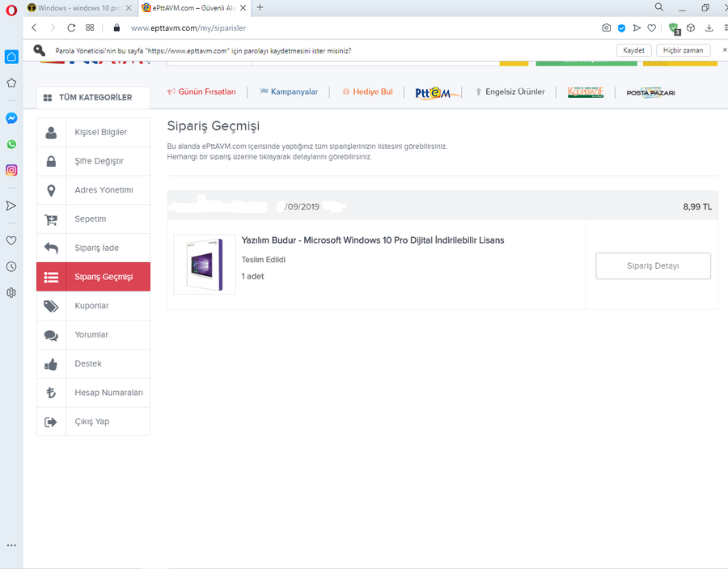
Task: Expand TÜM KATEGORİLER menu
Action: 93,98
